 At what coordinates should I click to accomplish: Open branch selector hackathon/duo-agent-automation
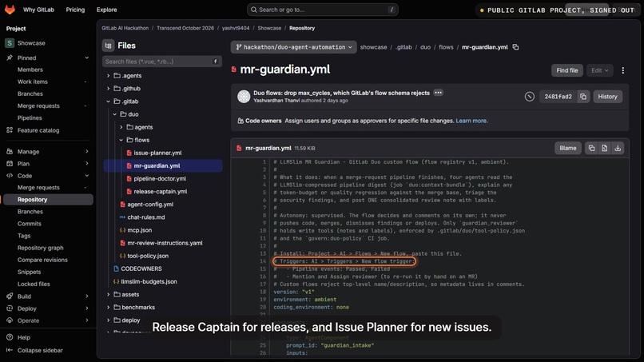coord(294,47)
